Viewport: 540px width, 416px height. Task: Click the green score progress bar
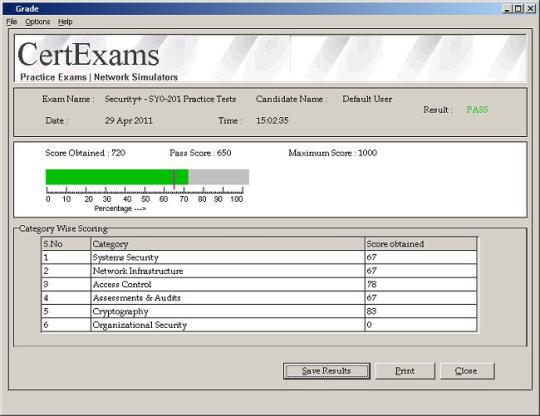pos(117,177)
